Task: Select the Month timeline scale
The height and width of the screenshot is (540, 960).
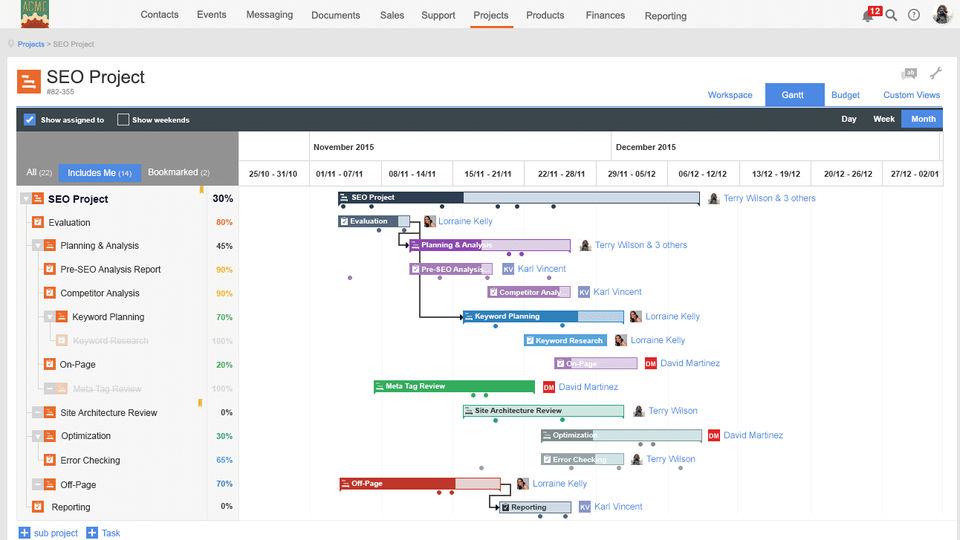Action: [923, 119]
